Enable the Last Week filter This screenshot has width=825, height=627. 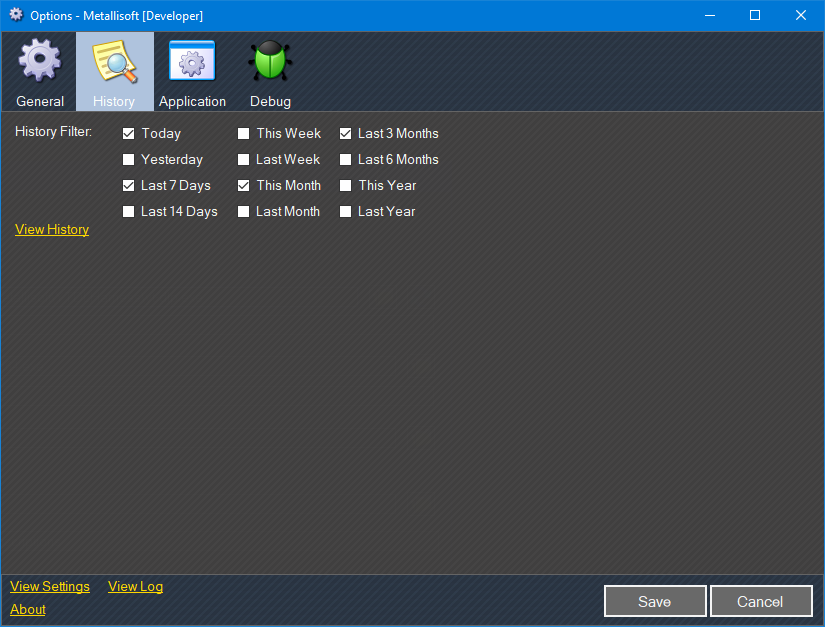click(x=243, y=159)
